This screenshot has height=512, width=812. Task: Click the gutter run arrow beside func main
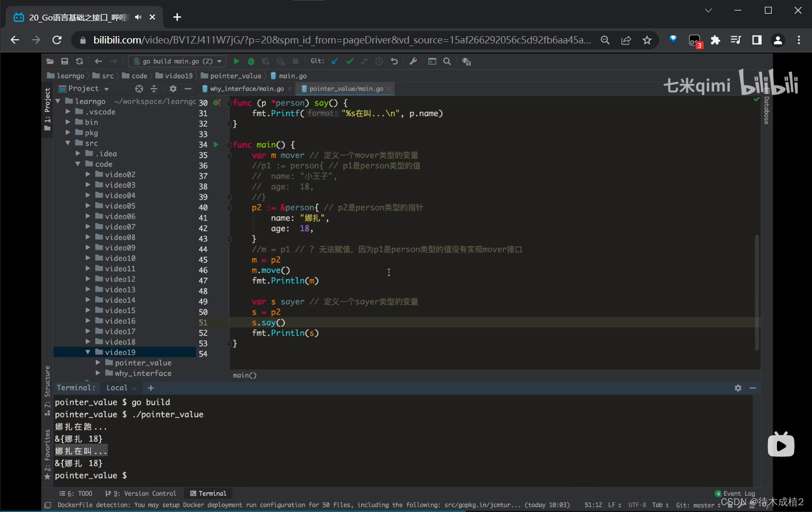pos(216,144)
